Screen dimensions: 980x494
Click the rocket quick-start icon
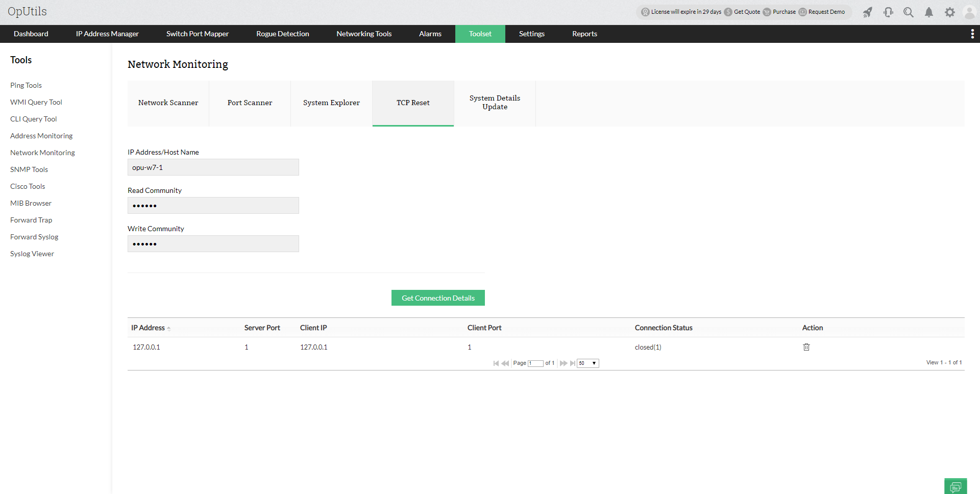pos(868,12)
